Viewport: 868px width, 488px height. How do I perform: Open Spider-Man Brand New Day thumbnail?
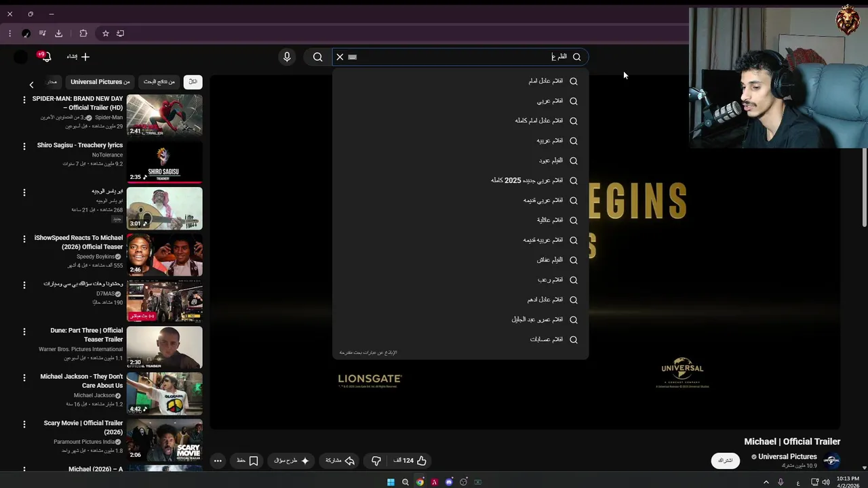coord(164,115)
